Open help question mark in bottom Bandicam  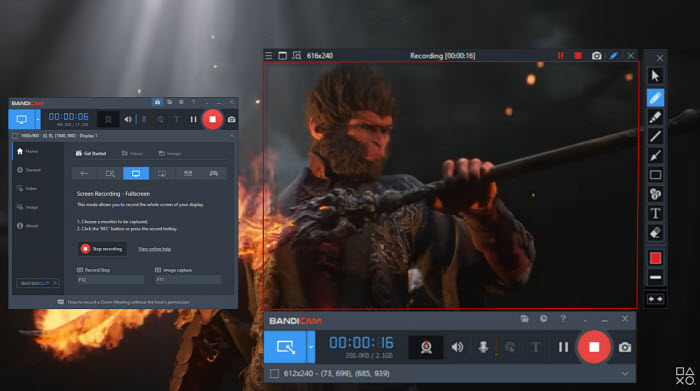pyautogui.click(x=563, y=319)
